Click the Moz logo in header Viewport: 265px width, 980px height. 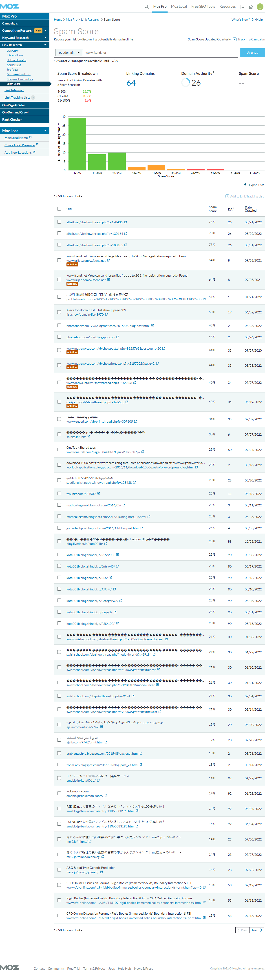tap(9, 6)
